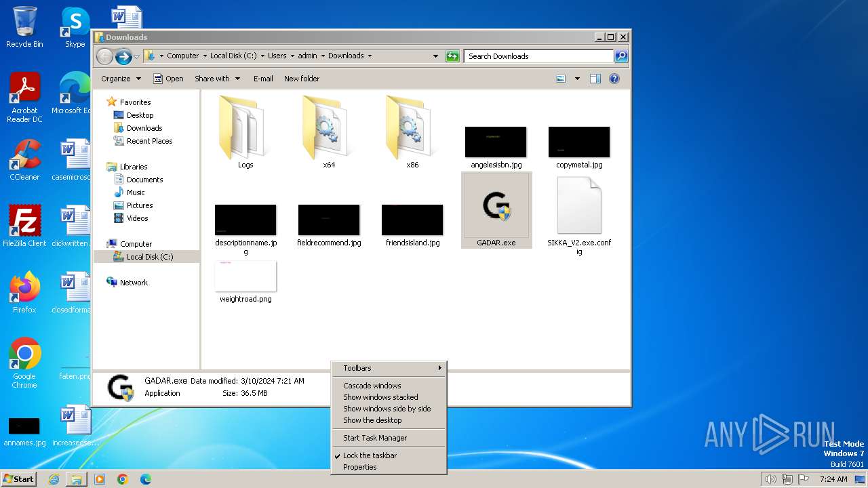Click the volume tray icon
868x488 pixels.
pos(770,479)
